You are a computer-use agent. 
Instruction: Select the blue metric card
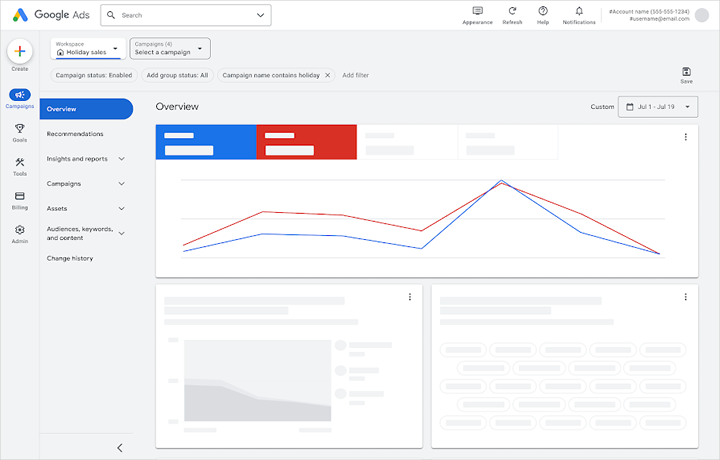[206, 142]
